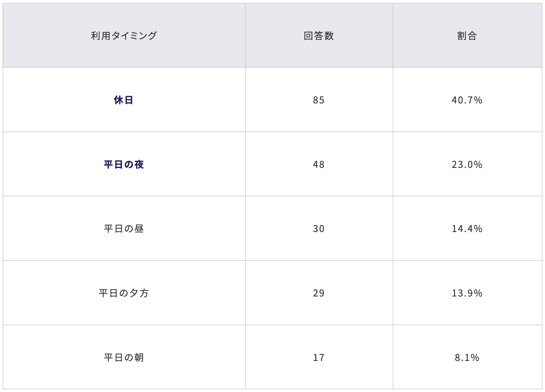Select the 平日の夕方 cell
Image resolution: width=545 pixels, height=392 pixels.
(123, 293)
